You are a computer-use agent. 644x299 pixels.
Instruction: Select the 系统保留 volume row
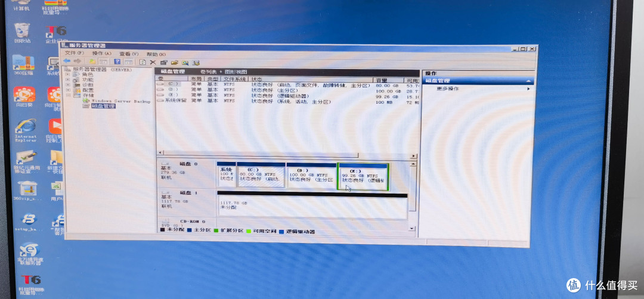[287, 101]
